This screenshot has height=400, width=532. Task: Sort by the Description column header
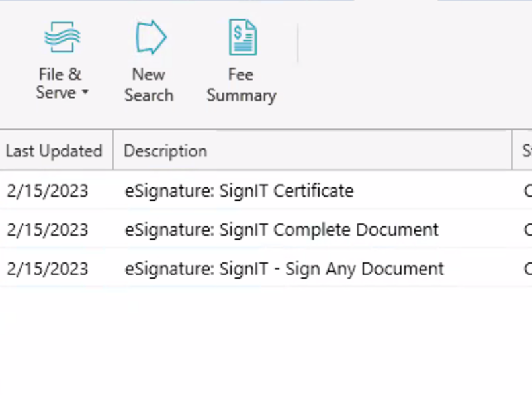coord(165,151)
